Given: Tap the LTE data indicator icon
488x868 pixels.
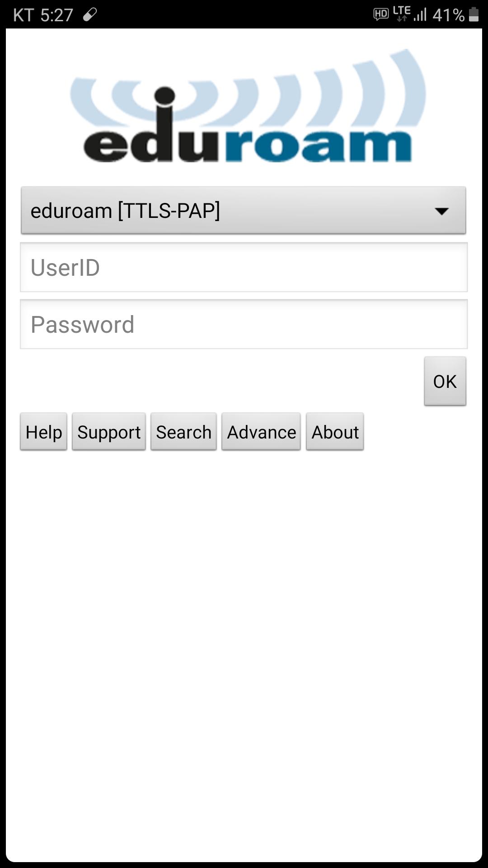Looking at the screenshot, I should [402, 14].
